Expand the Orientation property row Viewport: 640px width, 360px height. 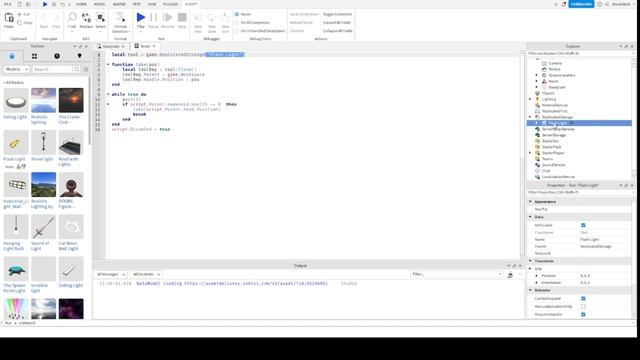point(537,282)
